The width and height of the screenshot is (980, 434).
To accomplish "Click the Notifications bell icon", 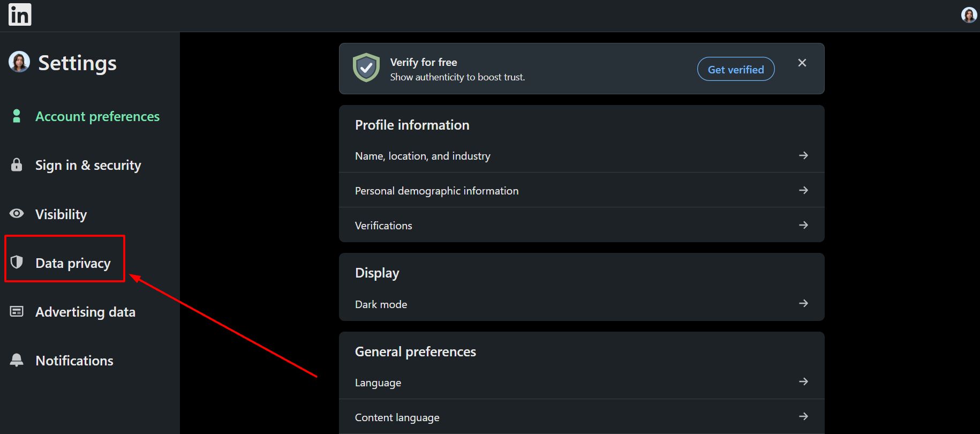I will (17, 360).
